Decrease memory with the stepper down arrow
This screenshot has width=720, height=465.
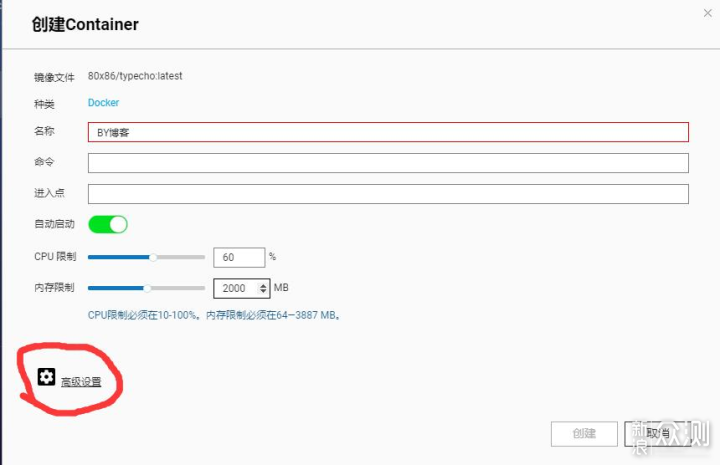pyautogui.click(x=263, y=291)
